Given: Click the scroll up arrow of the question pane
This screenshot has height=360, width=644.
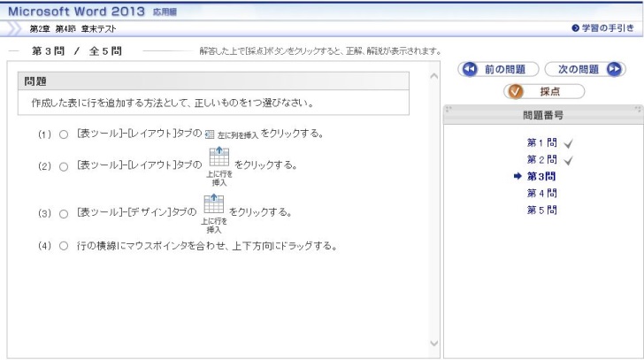Looking at the screenshot, I should (433, 76).
